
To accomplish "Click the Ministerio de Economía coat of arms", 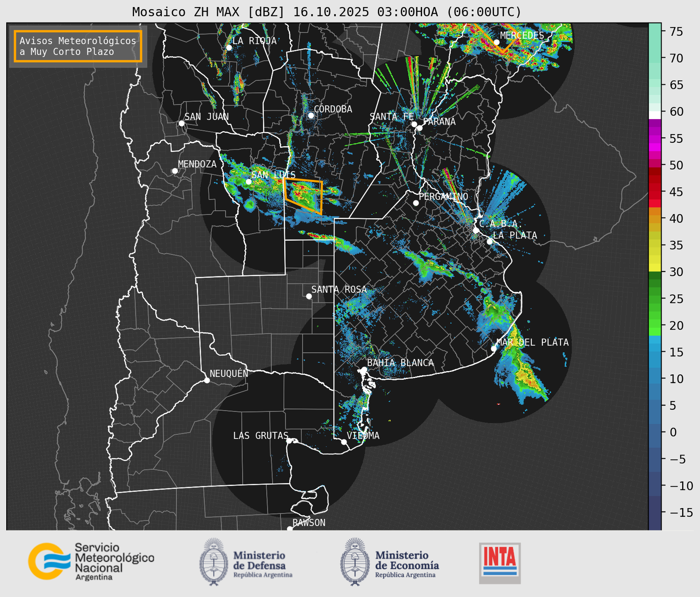I will point(354,562).
